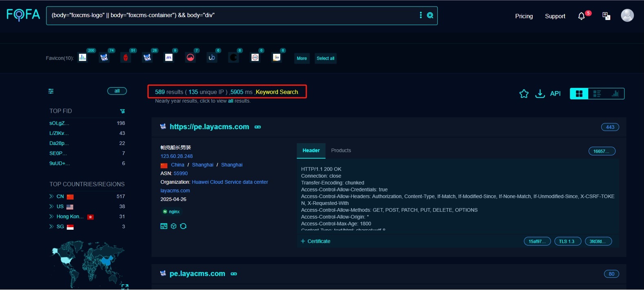The width and height of the screenshot is (644, 290).
Task: Click inside the search query field
Action: click(x=228, y=15)
